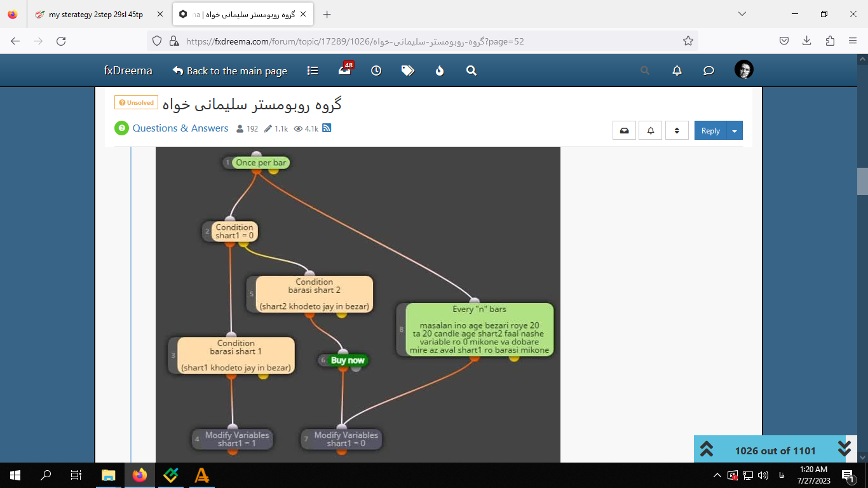
Task: Open chat speech bubble icon
Action: 709,71
